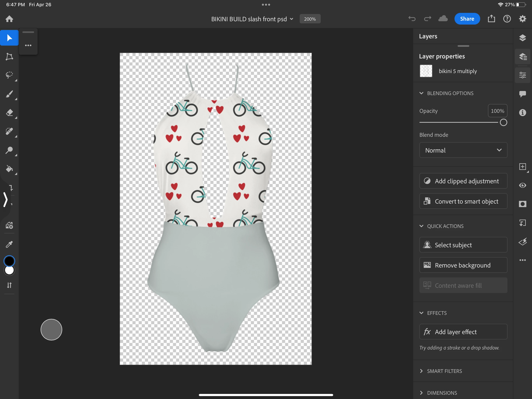
Task: Open the Place image tool
Action: 9,225
